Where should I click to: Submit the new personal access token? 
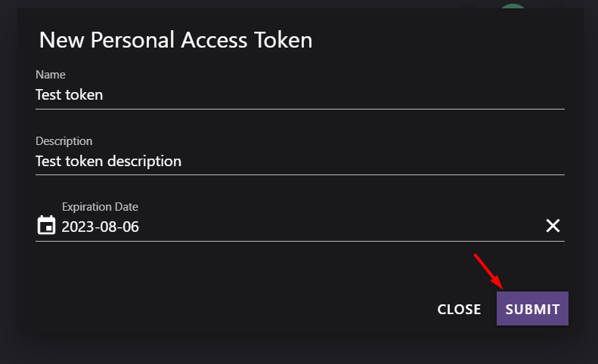(532, 309)
